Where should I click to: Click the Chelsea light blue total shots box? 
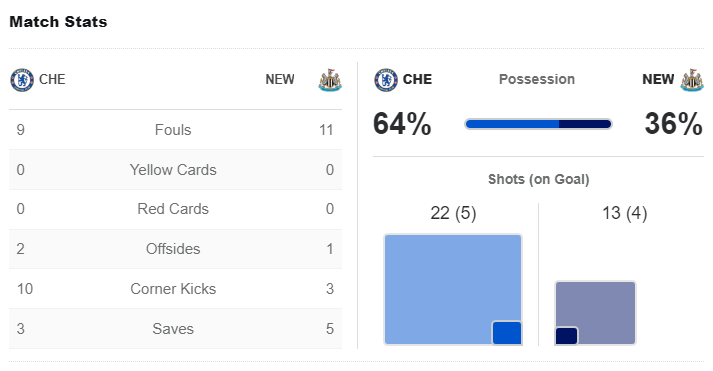pos(453,290)
